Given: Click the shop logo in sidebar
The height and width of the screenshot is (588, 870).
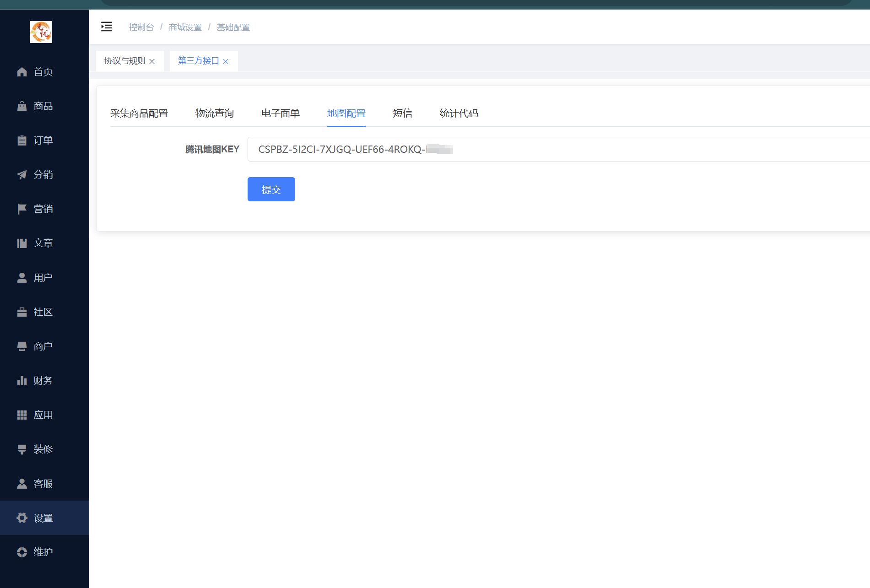Looking at the screenshot, I should [x=41, y=32].
